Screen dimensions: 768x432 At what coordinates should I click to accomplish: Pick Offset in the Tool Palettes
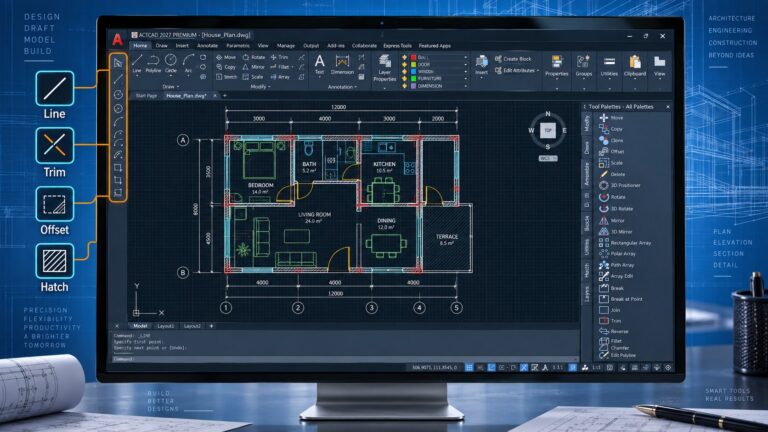coord(611,151)
